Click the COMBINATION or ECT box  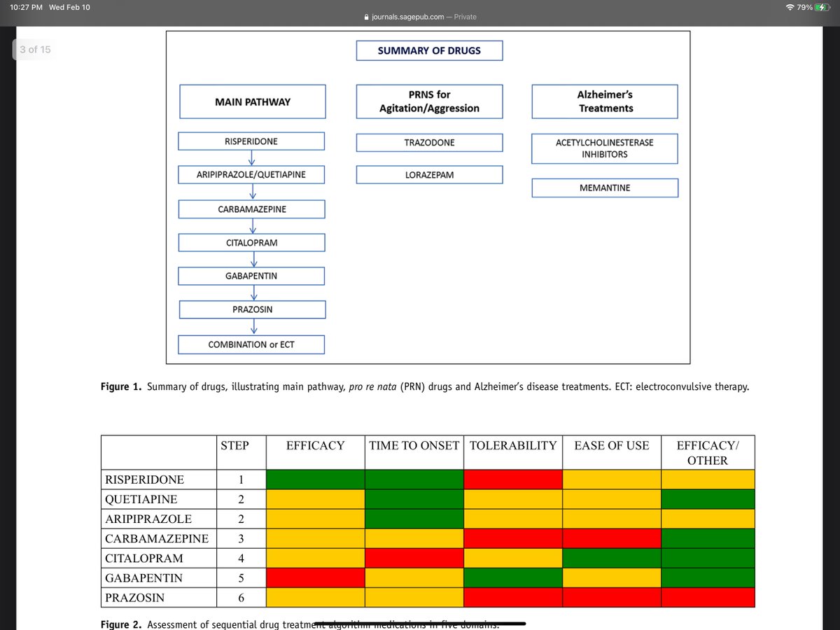[251, 344]
